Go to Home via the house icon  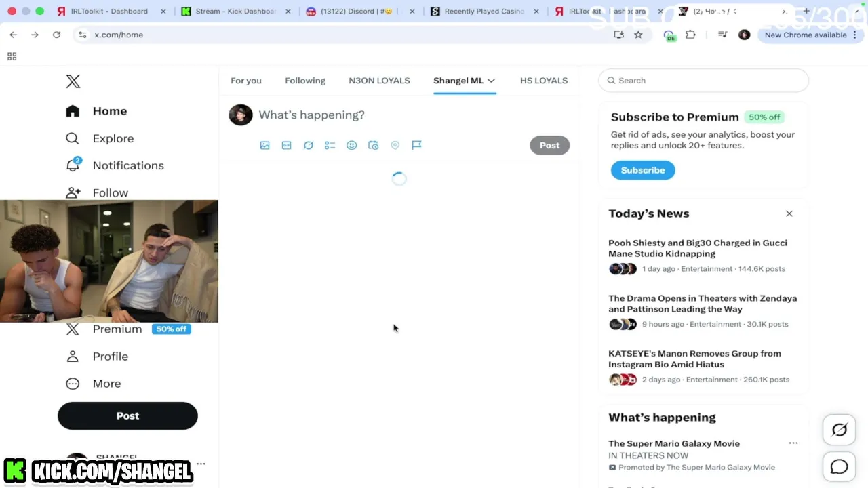click(x=73, y=111)
